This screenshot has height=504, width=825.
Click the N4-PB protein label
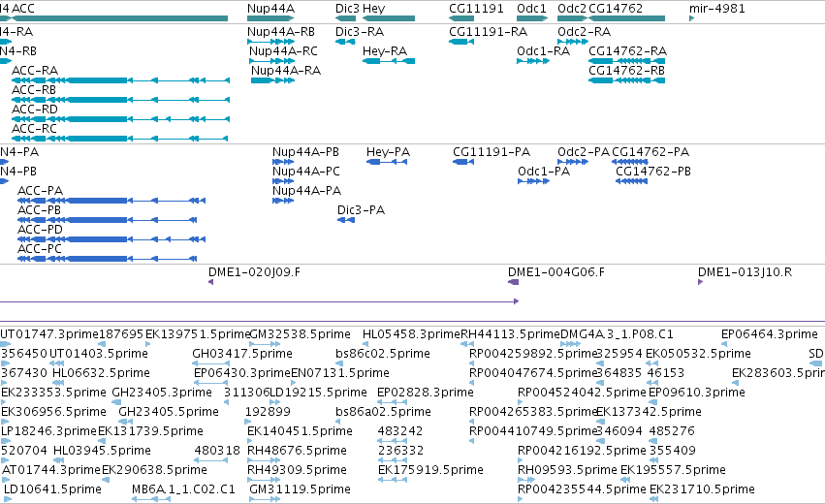click(18, 172)
